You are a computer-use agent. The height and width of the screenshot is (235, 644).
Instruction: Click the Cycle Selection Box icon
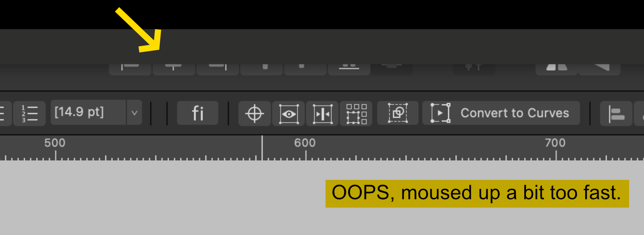(398, 113)
